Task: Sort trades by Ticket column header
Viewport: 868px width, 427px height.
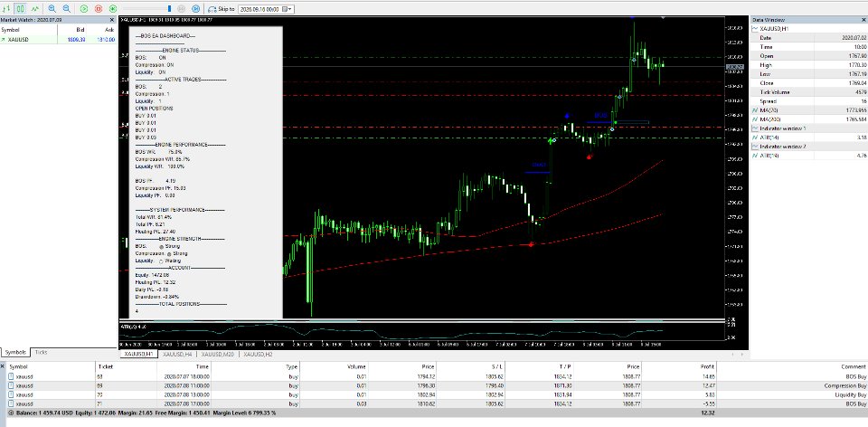Action: (x=105, y=366)
